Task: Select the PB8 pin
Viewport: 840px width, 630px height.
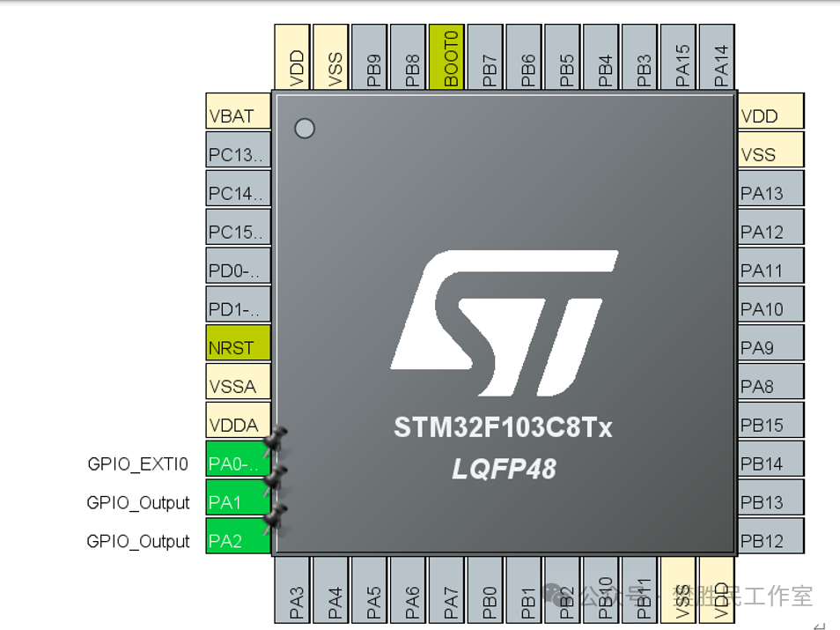Action: point(409,56)
